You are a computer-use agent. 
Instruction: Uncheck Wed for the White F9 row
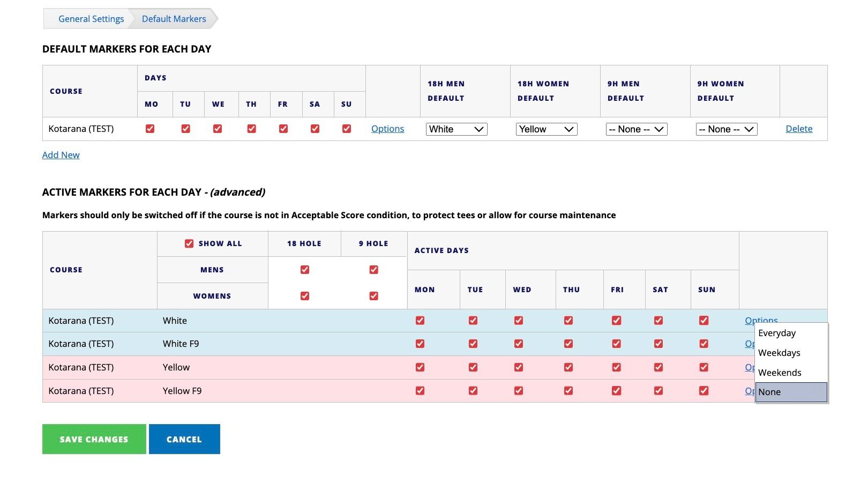click(x=519, y=344)
